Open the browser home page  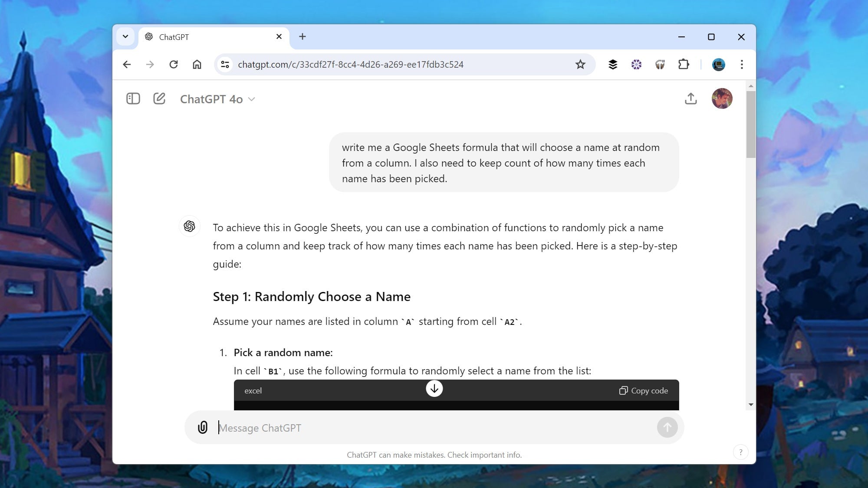click(197, 64)
